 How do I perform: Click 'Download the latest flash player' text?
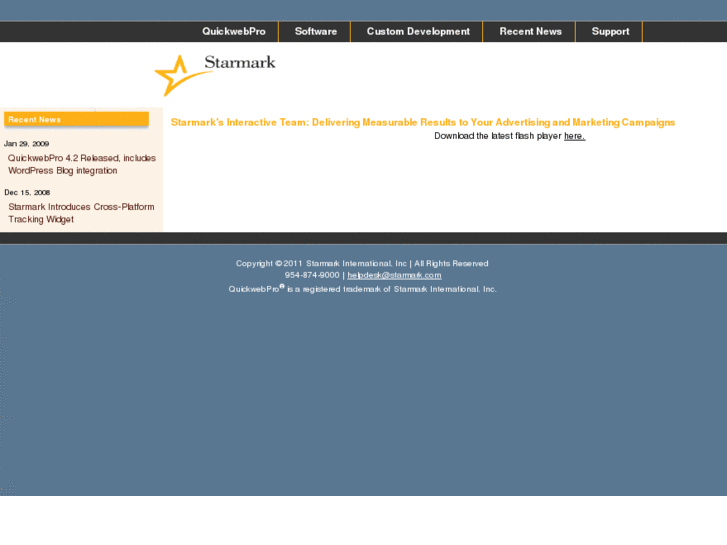498,136
